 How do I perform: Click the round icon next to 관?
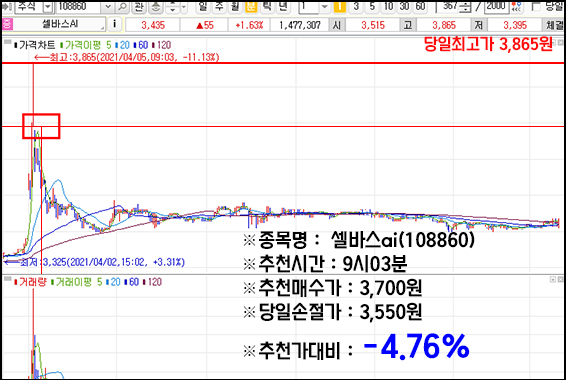[156, 6]
